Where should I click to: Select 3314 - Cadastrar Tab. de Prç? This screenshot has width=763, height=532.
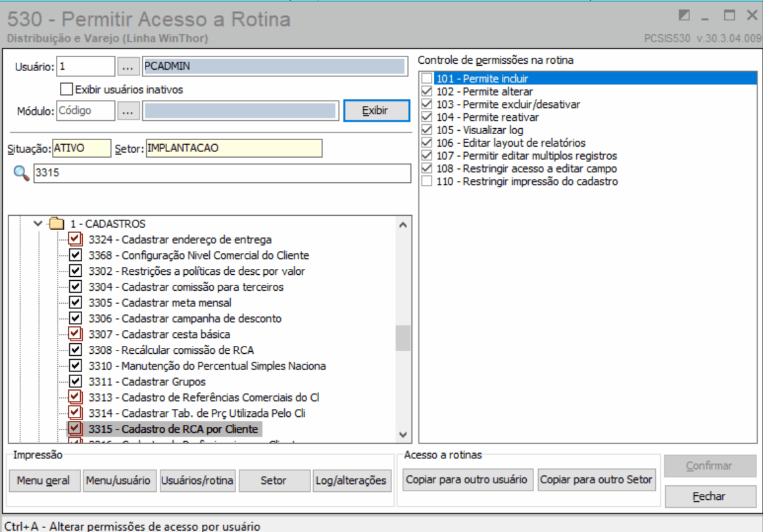coord(197,414)
